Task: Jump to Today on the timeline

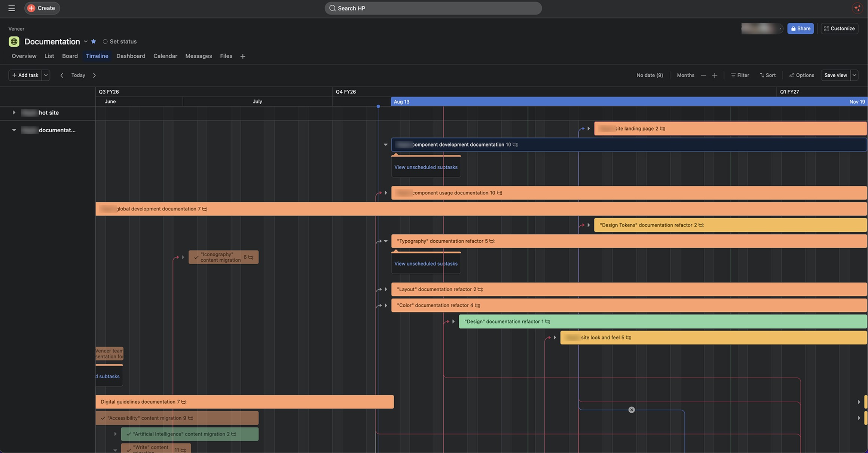Action: [x=78, y=75]
